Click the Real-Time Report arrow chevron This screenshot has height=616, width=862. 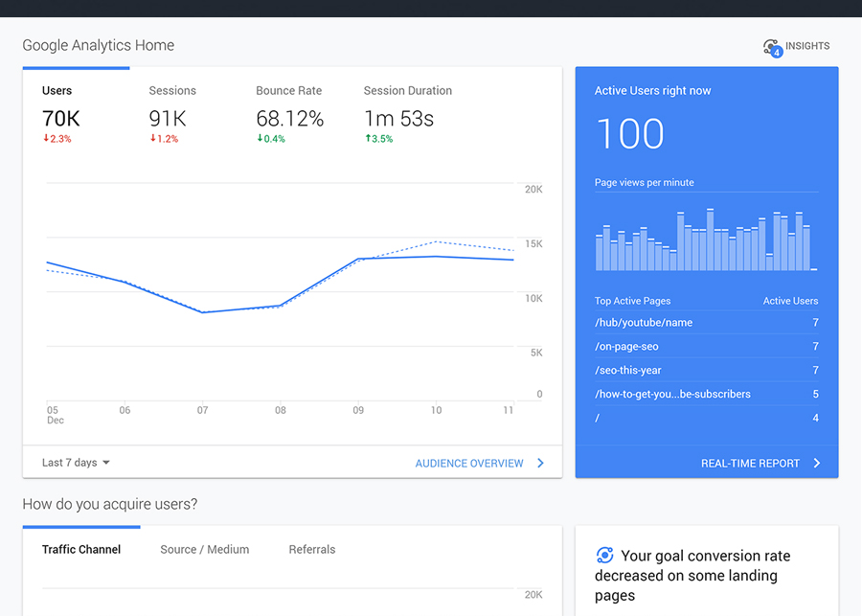[817, 463]
